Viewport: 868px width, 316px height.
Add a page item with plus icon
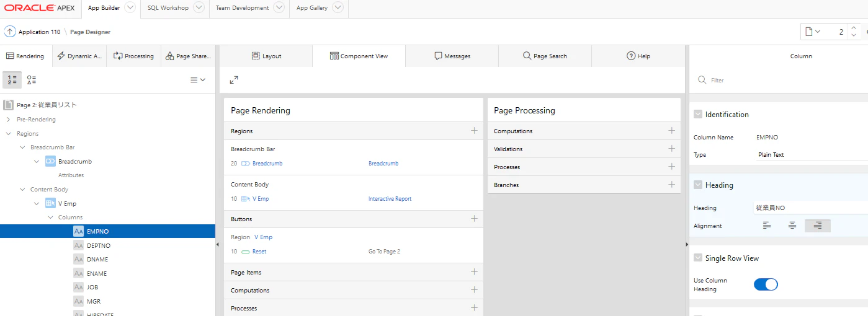click(474, 272)
